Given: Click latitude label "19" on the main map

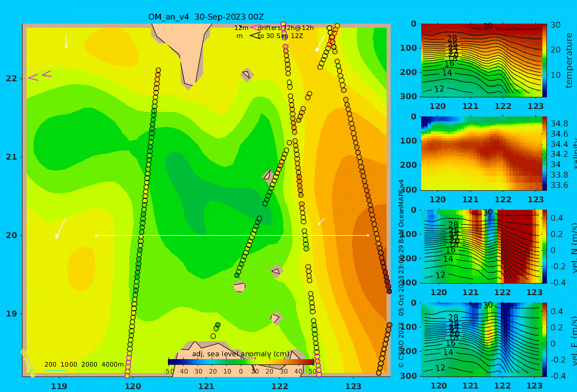Looking at the screenshot, I should tap(12, 314).
